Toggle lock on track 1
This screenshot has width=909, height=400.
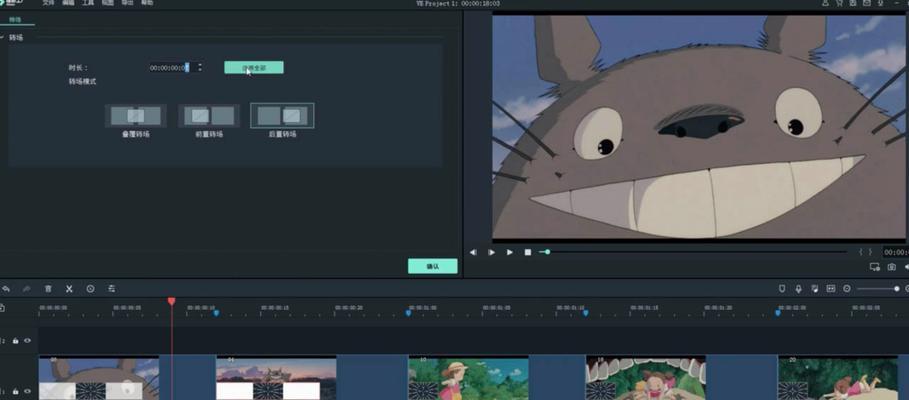point(16,391)
